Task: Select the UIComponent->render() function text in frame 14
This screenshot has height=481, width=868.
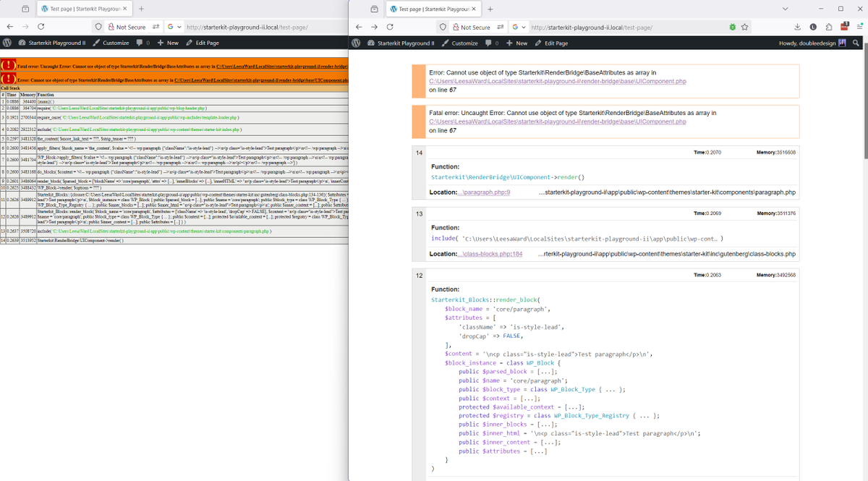Action: point(508,176)
